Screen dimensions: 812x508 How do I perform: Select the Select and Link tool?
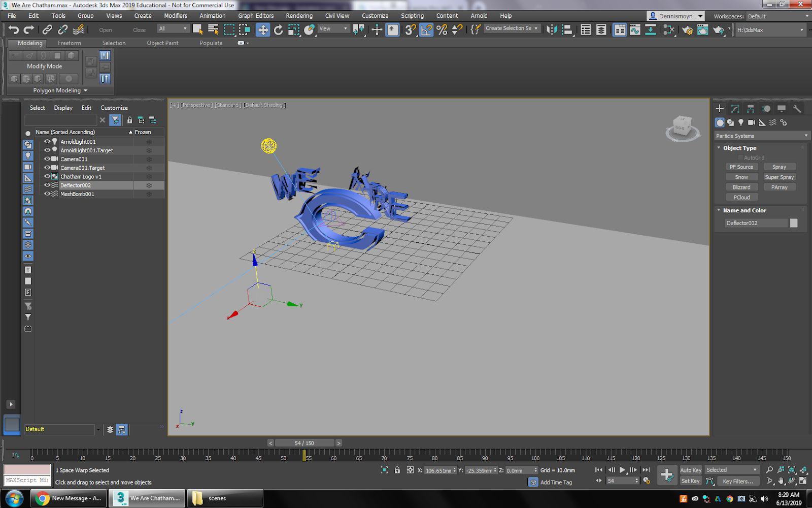click(x=47, y=30)
